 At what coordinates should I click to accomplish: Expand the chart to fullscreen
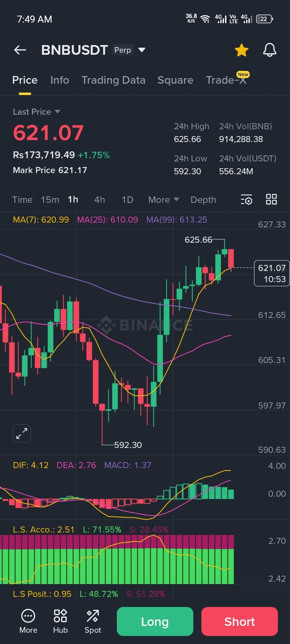(22, 433)
